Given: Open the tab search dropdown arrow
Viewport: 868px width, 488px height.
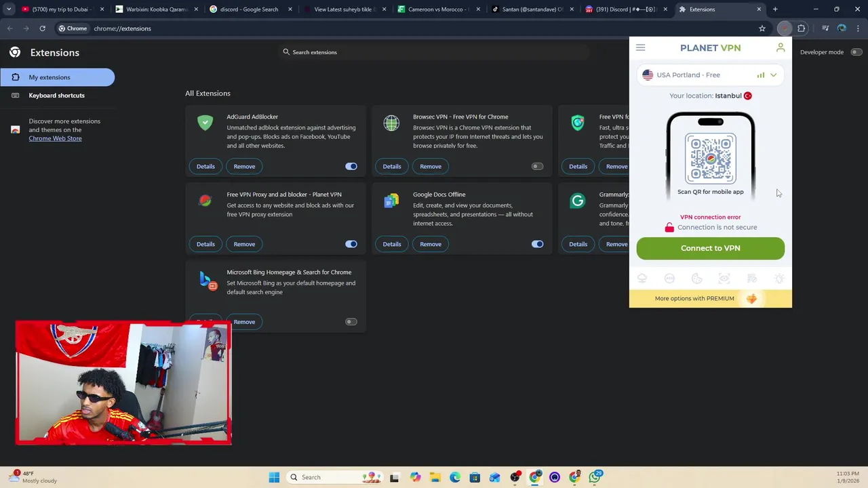Looking at the screenshot, I should (x=8, y=9).
